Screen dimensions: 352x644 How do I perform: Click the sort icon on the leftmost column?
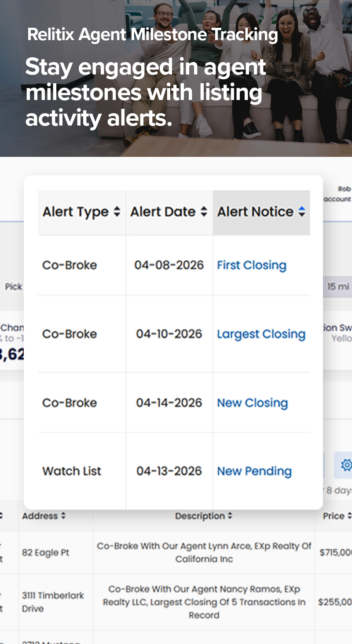pyautogui.click(x=2, y=516)
